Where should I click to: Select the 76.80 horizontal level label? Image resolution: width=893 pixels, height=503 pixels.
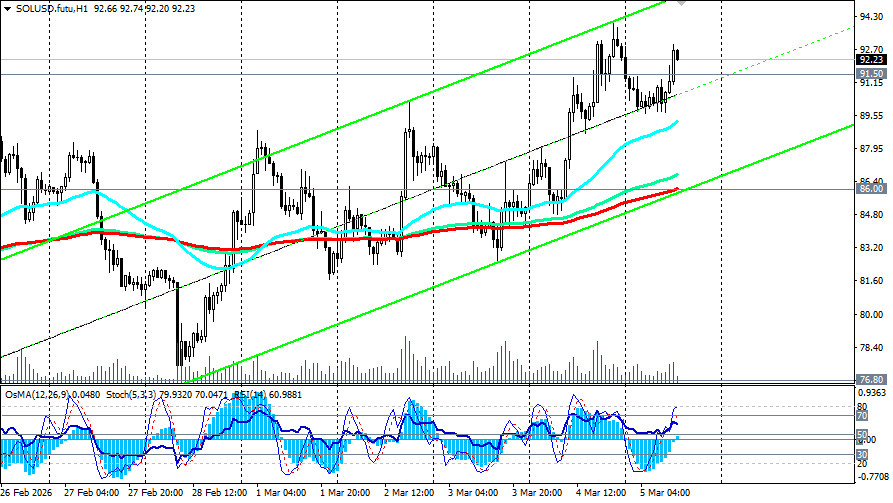click(x=871, y=379)
